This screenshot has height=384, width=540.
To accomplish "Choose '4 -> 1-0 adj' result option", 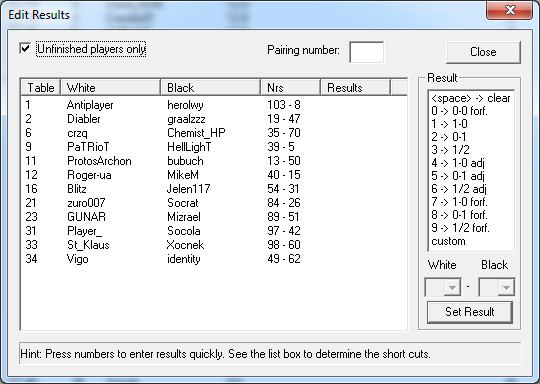I will [x=471, y=163].
